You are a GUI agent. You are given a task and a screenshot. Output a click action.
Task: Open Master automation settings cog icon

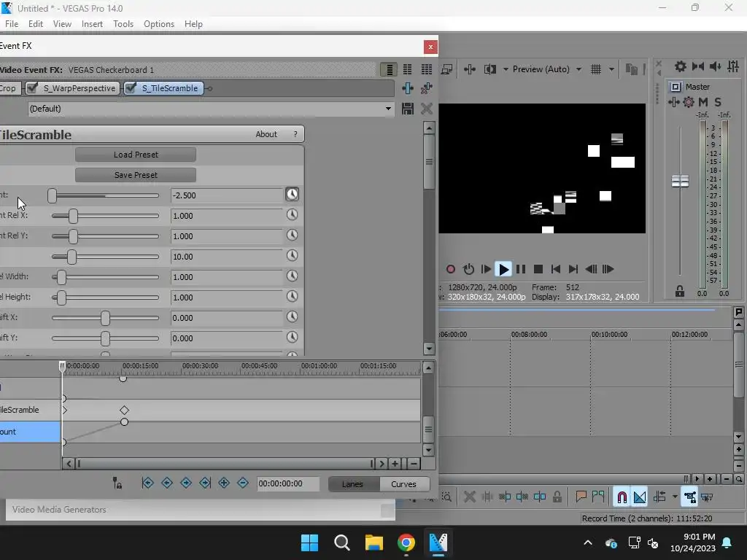(x=689, y=102)
